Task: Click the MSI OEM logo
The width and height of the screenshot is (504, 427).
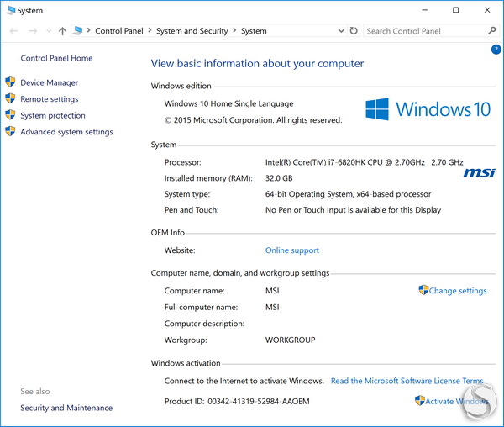Action: click(x=480, y=172)
